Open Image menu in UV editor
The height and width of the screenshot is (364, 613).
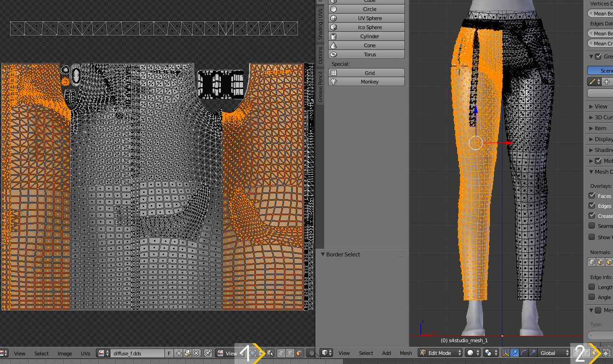(65, 353)
